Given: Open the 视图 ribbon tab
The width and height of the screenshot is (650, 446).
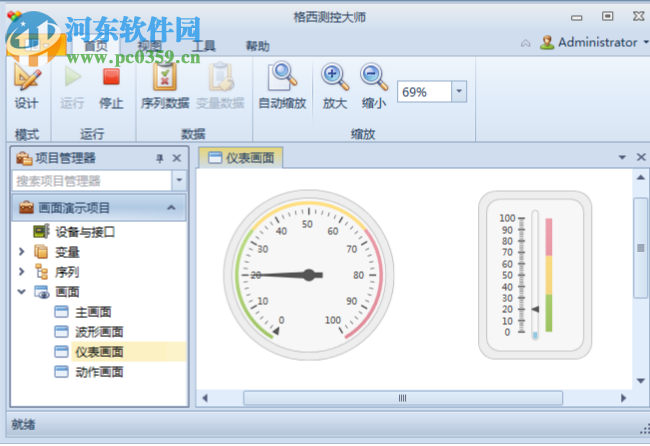Looking at the screenshot, I should [x=150, y=46].
